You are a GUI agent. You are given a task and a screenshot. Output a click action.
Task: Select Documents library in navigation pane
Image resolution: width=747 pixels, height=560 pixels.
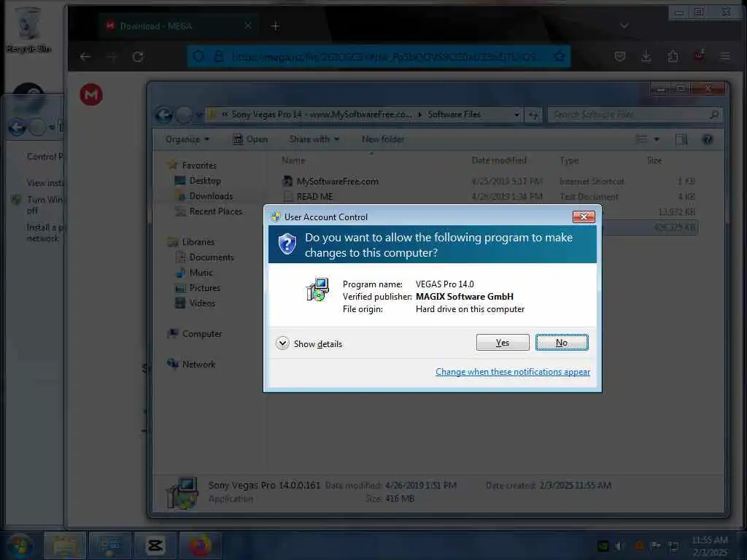pos(212,257)
